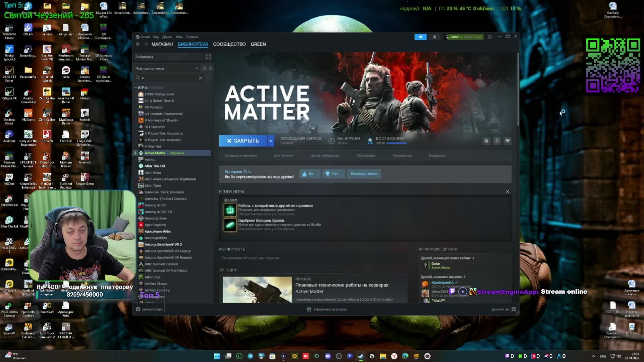Clear the library search text
The width and height of the screenshot is (644, 362).
click(201, 78)
